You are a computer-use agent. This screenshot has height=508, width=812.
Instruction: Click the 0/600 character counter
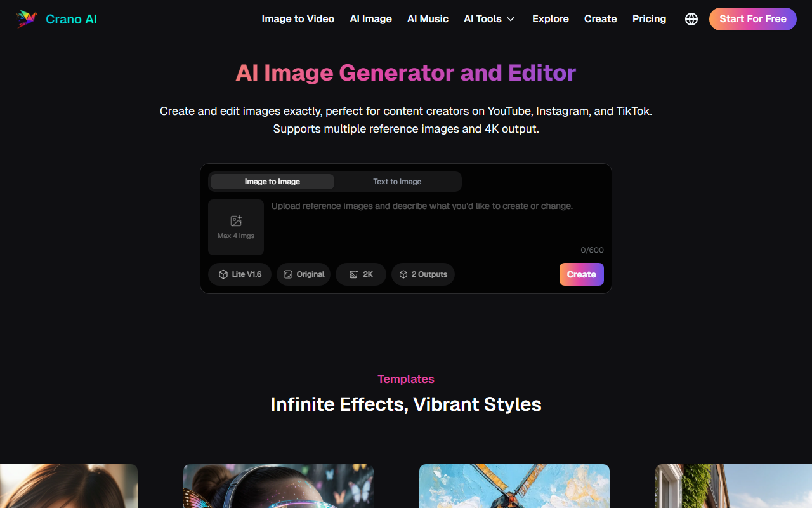(x=593, y=250)
